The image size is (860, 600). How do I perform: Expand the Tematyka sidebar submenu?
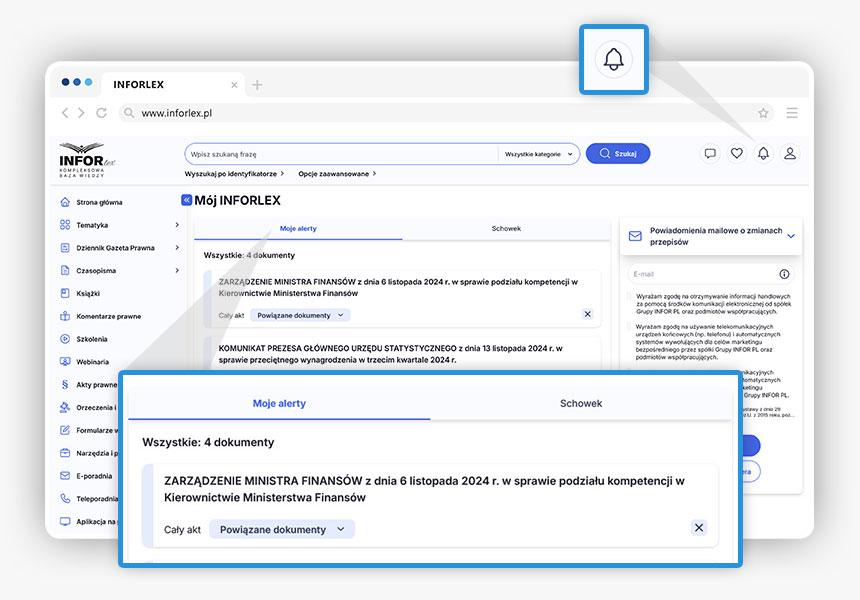[x=177, y=225]
